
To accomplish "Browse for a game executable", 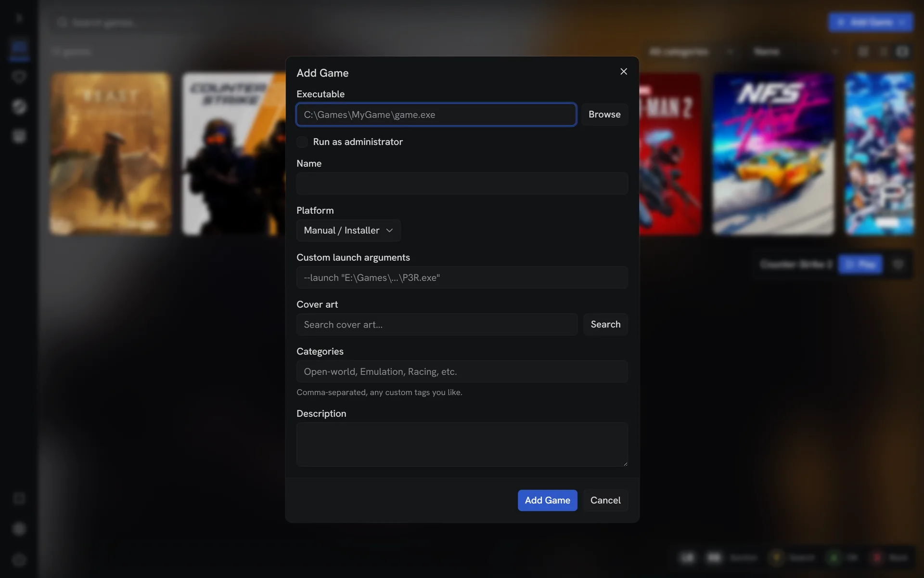I will (x=604, y=115).
